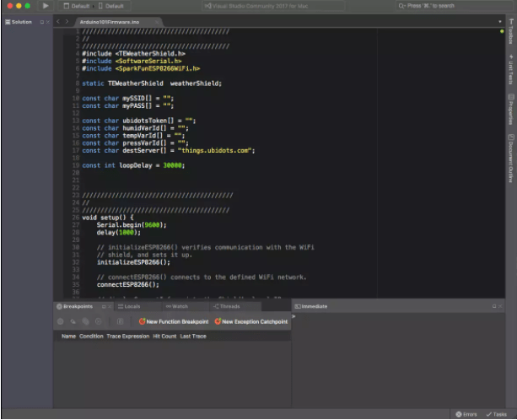Image resolution: width=517 pixels, height=420 pixels.
Task: Switch to the Threads tab
Action: (x=225, y=306)
